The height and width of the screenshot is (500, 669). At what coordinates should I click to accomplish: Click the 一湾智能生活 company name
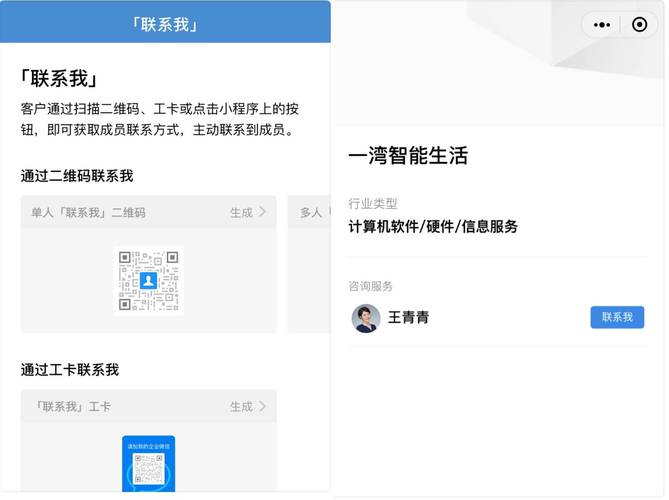click(408, 156)
